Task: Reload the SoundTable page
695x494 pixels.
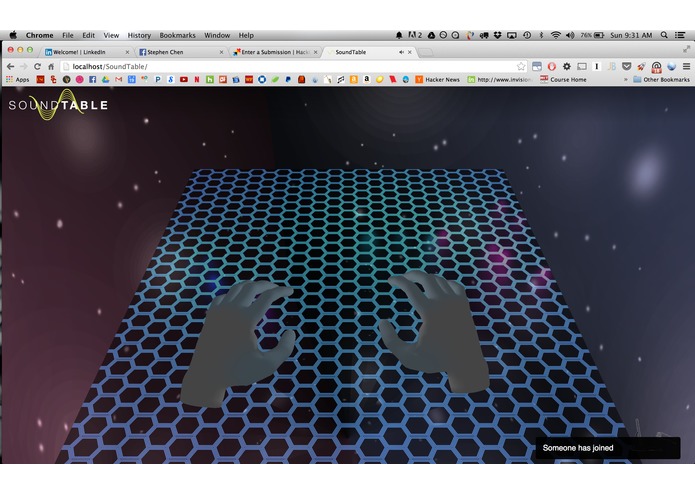Action: [37, 66]
